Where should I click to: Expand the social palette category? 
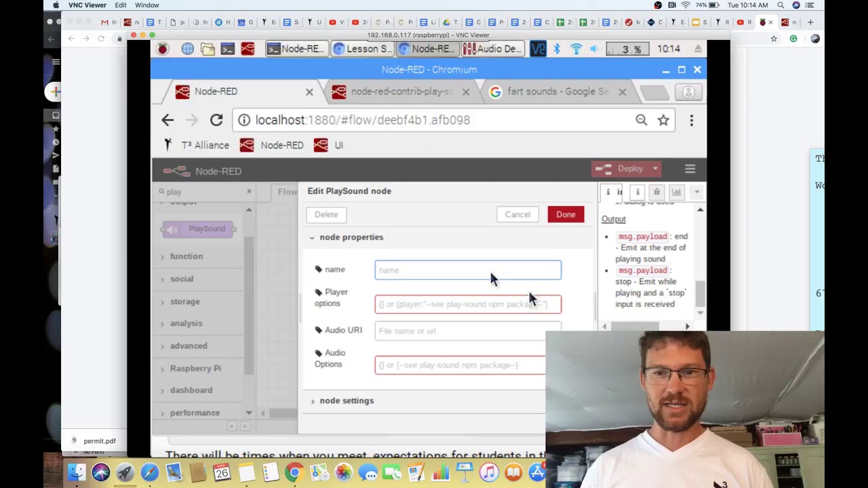point(182,279)
